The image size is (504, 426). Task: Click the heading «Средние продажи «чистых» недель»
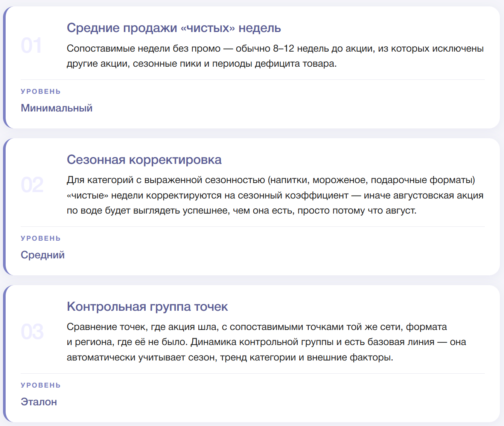tap(174, 28)
